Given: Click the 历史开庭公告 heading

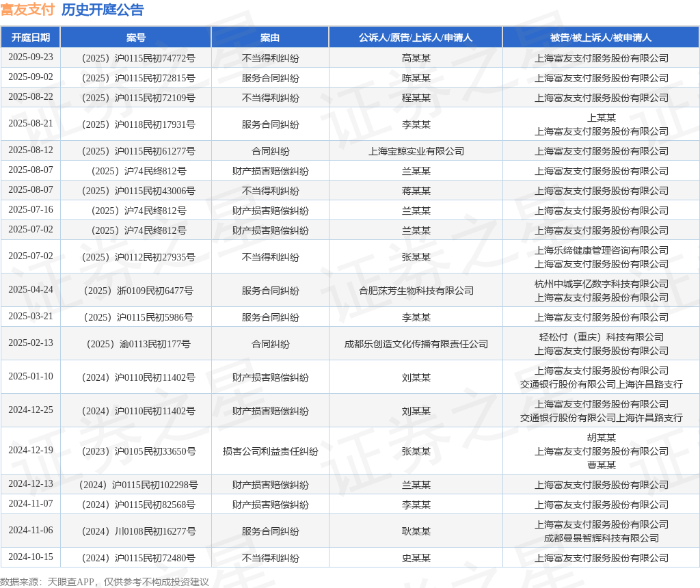Looking at the screenshot, I should 103,10.
